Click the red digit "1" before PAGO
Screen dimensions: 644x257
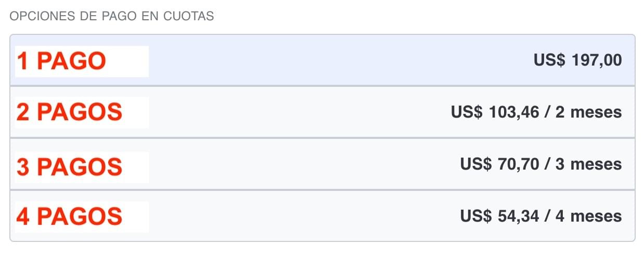[23, 61]
